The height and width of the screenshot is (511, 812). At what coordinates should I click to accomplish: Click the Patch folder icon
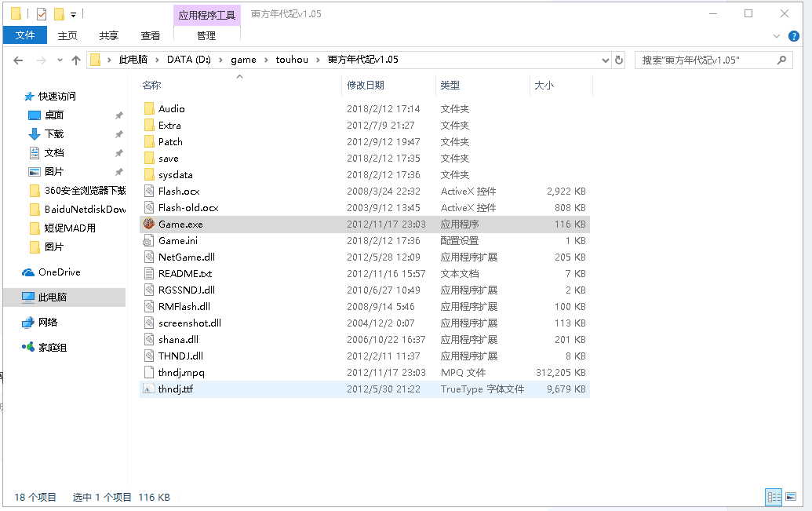(149, 141)
